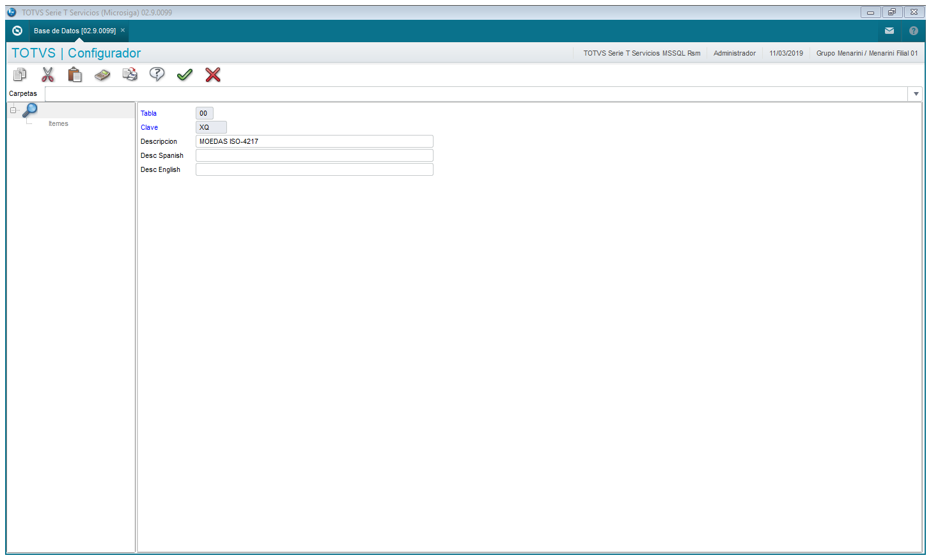Click the Desc Spanish label
Image resolution: width=931 pixels, height=560 pixels.
click(x=162, y=155)
